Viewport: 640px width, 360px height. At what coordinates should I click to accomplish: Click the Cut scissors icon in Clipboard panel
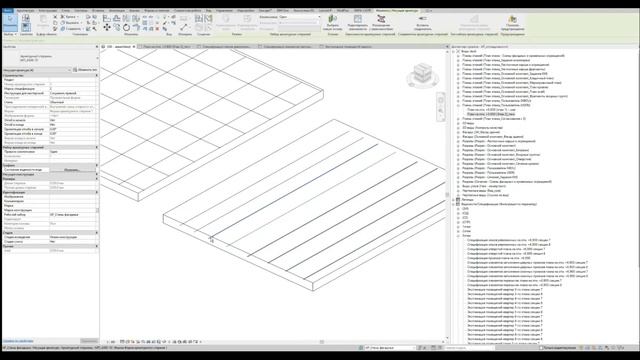(x=55, y=17)
